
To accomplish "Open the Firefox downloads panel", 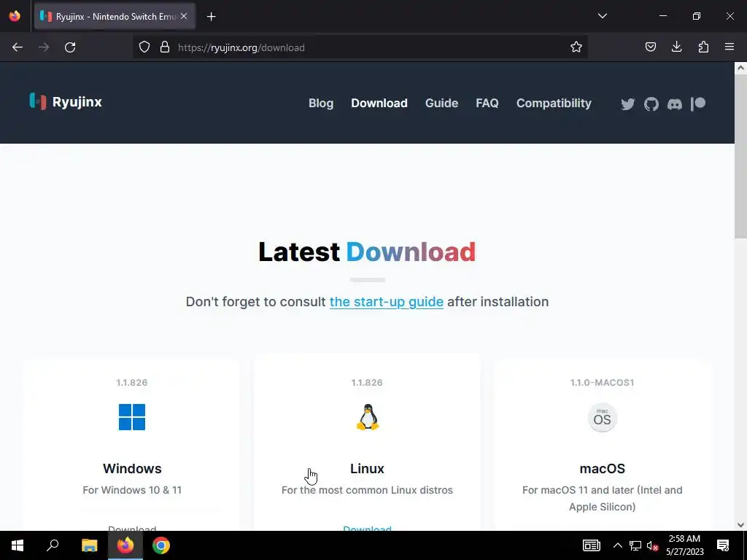I will coord(676,47).
